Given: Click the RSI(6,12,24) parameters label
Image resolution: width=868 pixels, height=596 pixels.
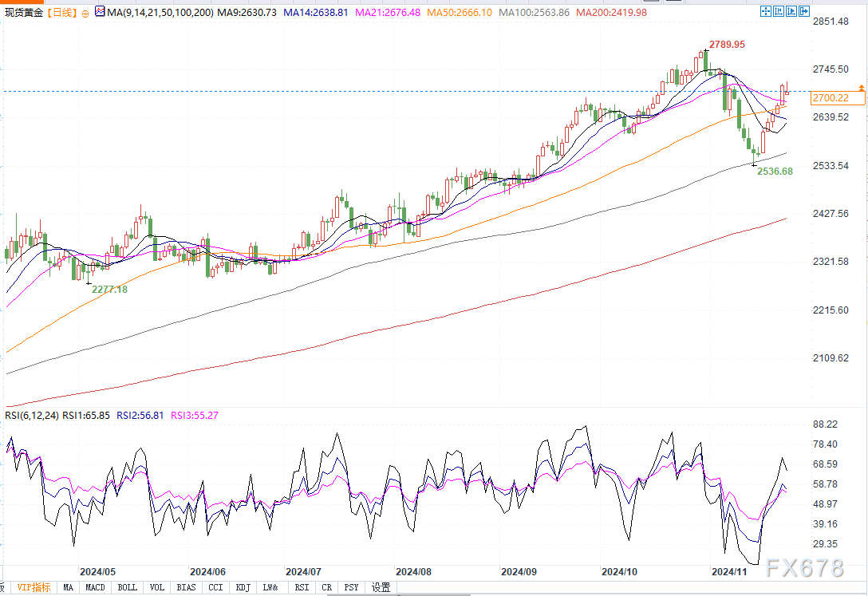Looking at the screenshot, I should (x=33, y=415).
